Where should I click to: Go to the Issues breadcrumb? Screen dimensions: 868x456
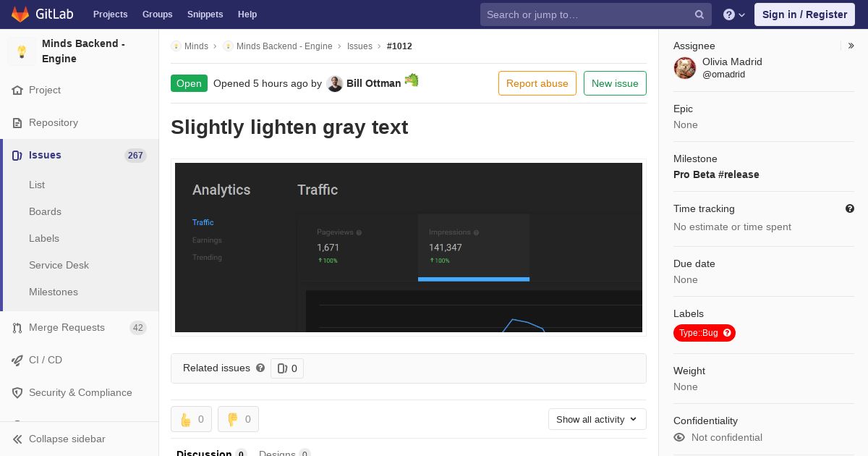point(359,46)
